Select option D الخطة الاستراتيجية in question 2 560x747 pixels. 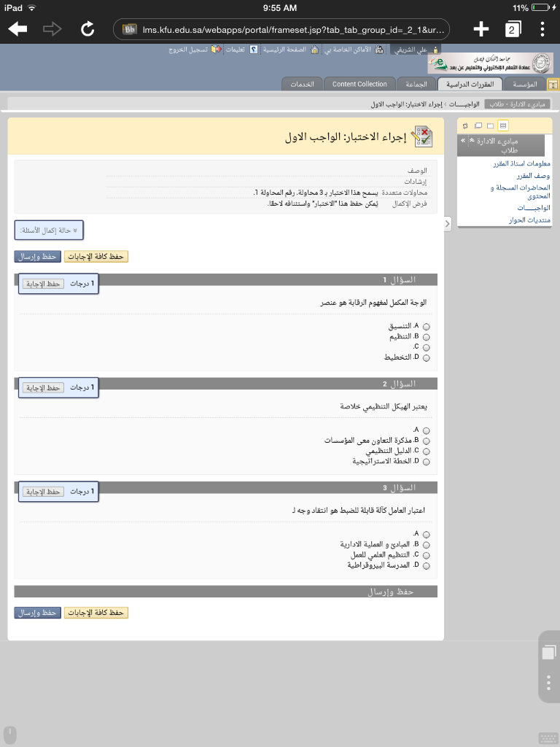point(426,462)
